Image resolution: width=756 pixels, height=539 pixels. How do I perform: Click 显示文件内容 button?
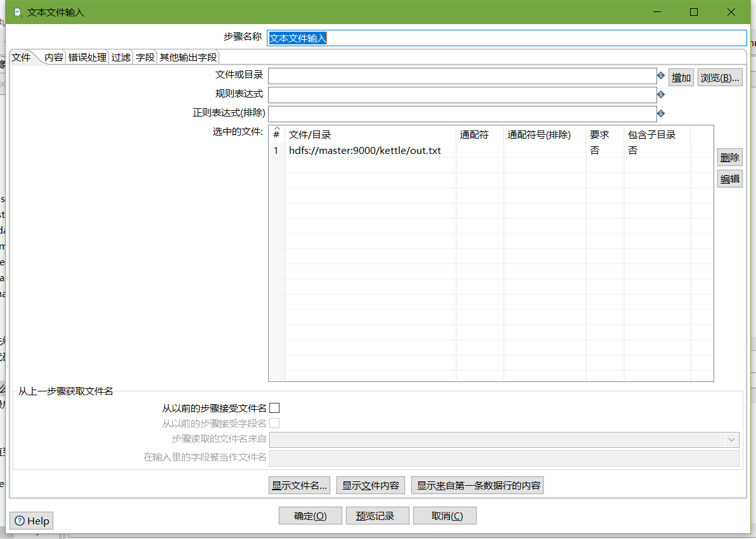coord(370,486)
